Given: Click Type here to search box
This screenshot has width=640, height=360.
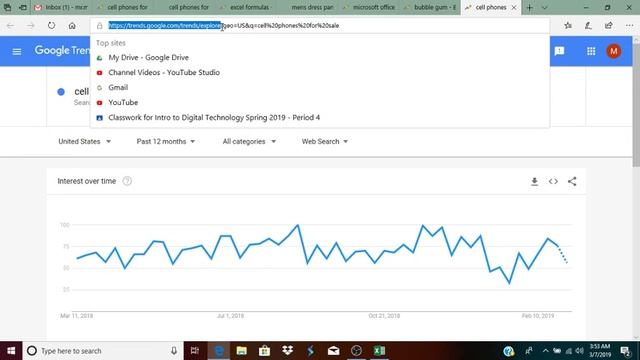Looking at the screenshot, I should 102,351.
